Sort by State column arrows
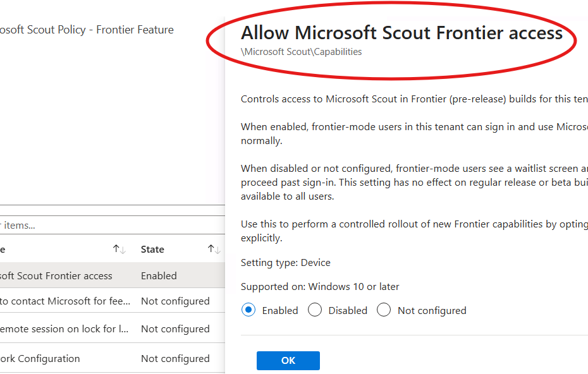The width and height of the screenshot is (588, 374). pyautogui.click(x=214, y=249)
